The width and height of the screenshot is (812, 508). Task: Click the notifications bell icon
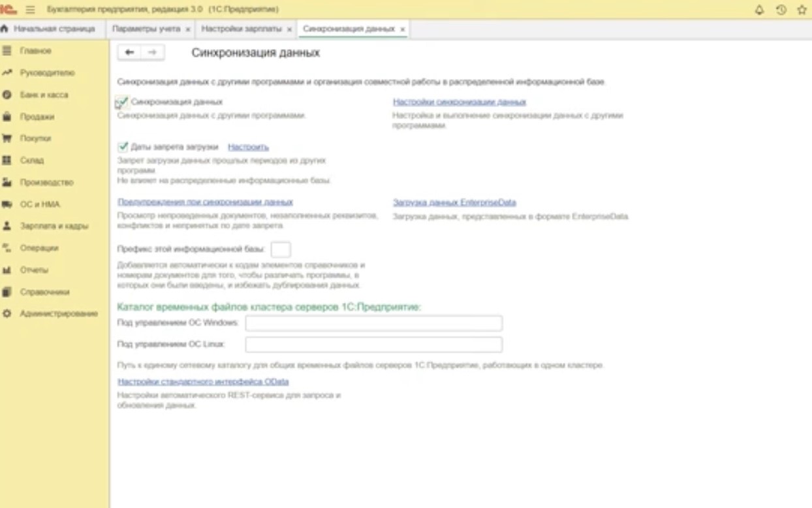[759, 10]
